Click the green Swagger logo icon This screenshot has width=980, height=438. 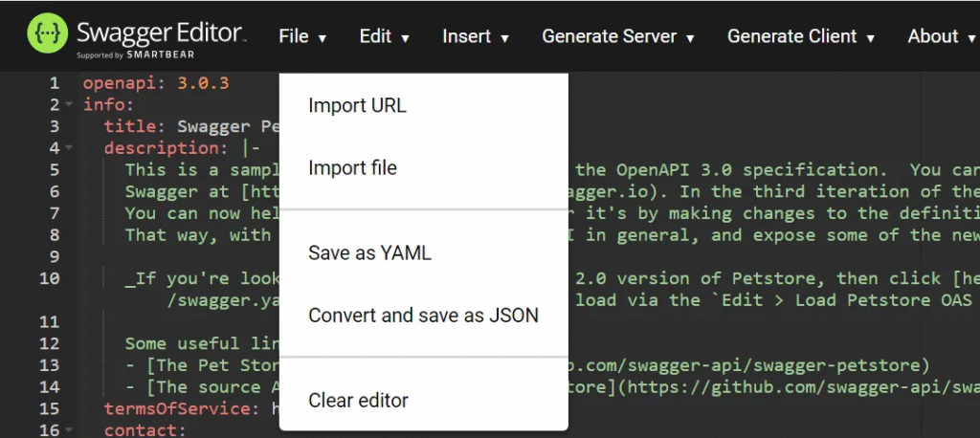pyautogui.click(x=48, y=33)
